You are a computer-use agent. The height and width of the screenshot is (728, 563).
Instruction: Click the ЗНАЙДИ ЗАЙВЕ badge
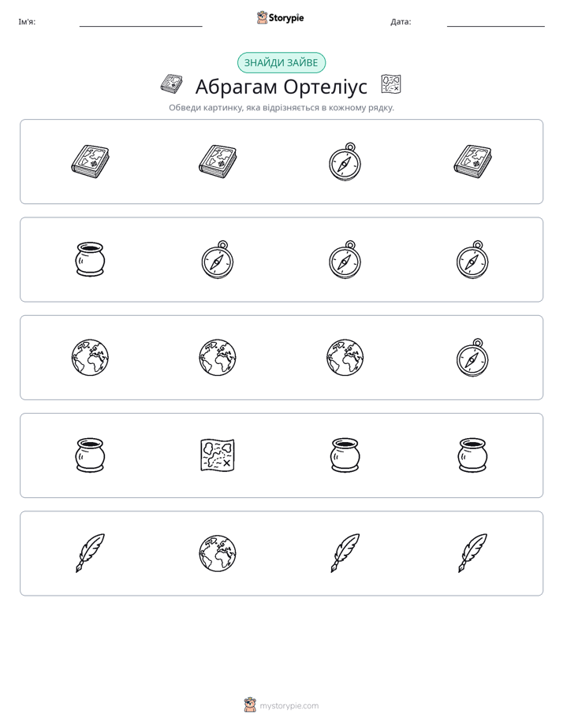tap(281, 63)
